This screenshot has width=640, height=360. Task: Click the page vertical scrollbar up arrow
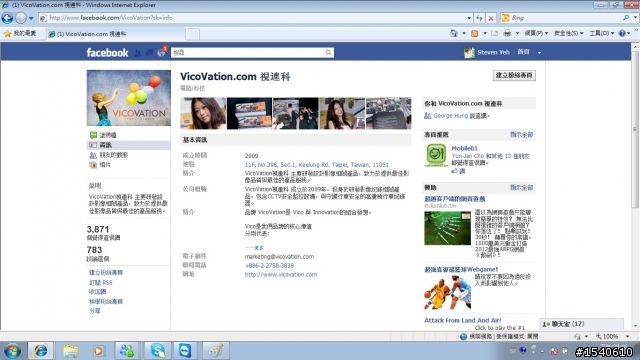[635, 47]
